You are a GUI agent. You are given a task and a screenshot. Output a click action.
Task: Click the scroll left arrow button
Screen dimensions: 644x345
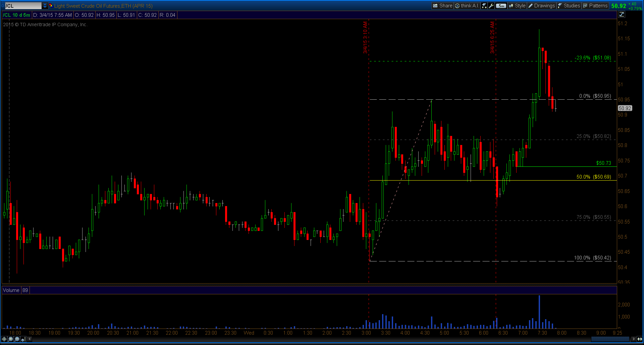(x=30, y=339)
